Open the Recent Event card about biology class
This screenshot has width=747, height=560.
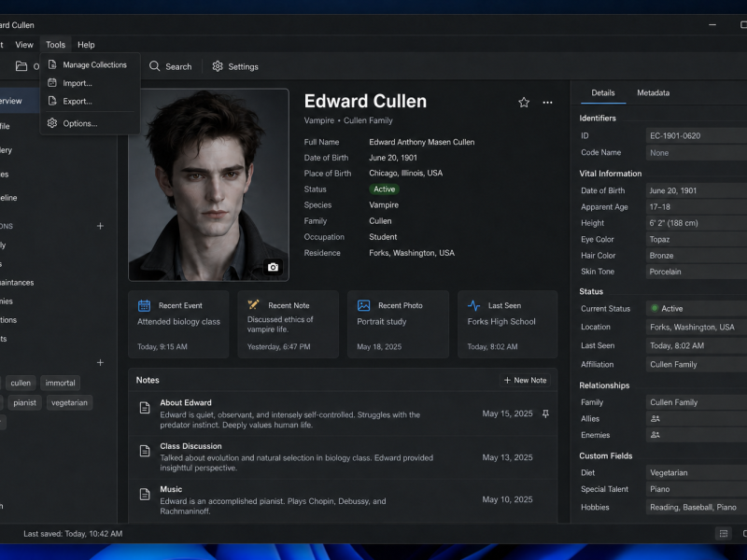178,324
